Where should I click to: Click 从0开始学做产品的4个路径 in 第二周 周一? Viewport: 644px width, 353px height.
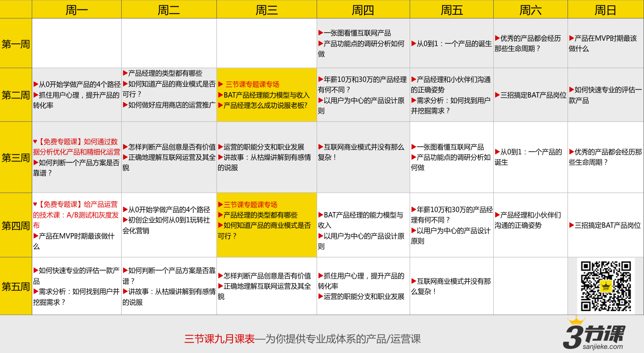click(x=77, y=85)
